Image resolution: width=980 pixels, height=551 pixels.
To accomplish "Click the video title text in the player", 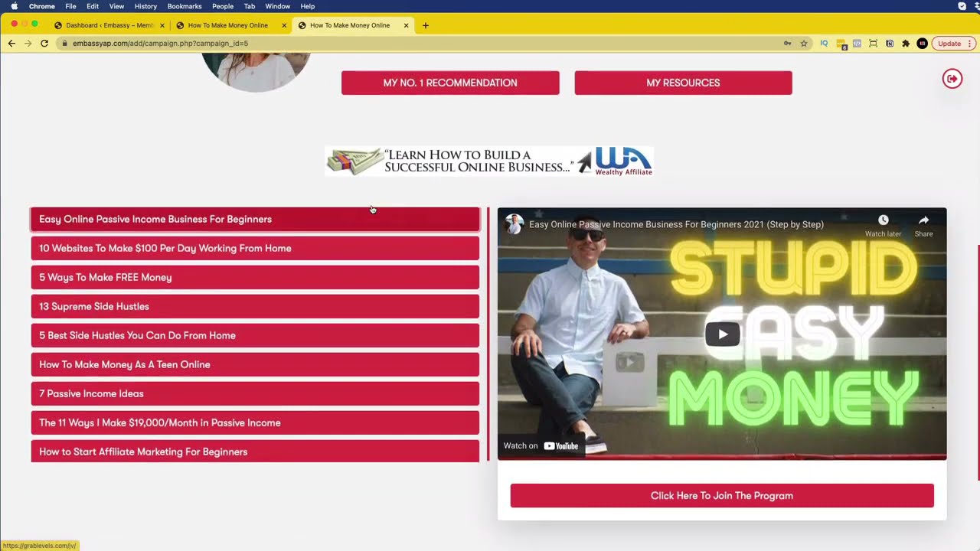I will [x=676, y=224].
